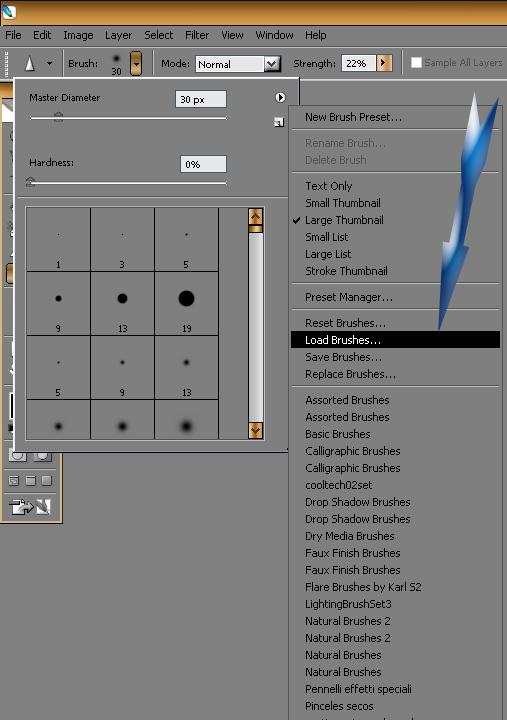The height and width of the screenshot is (720, 507).
Task: Open brush picker flyout menu arrow
Action: tap(280, 97)
